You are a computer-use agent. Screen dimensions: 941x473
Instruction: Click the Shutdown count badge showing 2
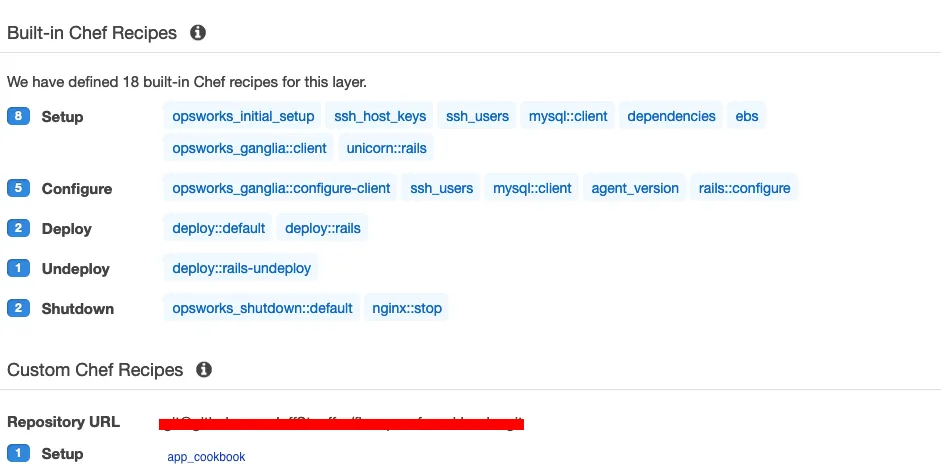(18, 308)
